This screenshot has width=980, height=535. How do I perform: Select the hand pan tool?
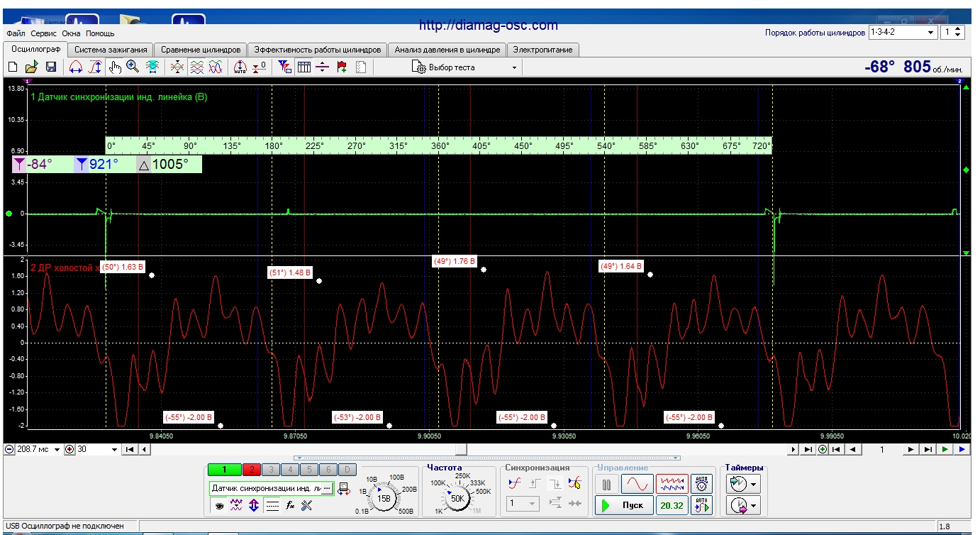click(114, 67)
